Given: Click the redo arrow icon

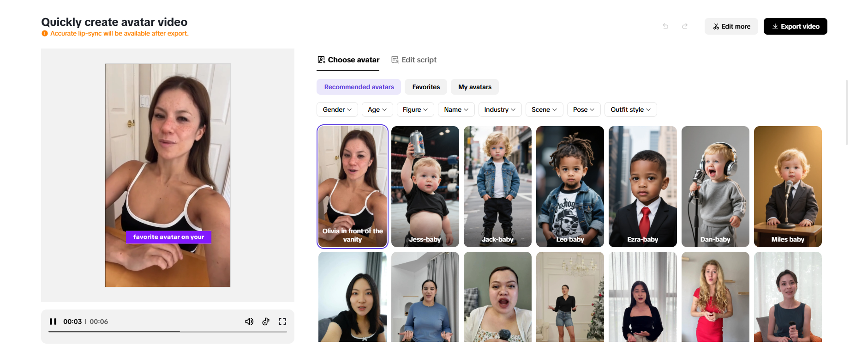Looking at the screenshot, I should [685, 26].
